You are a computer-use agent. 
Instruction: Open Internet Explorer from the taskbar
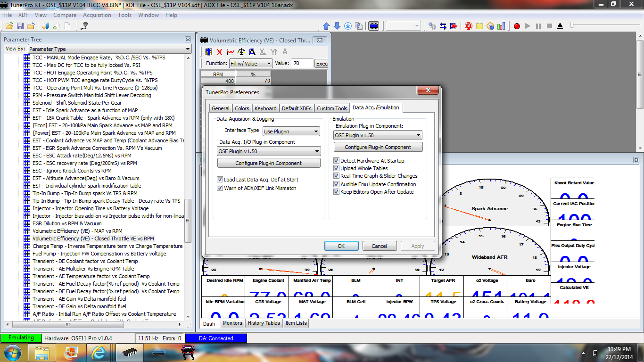click(x=99, y=352)
